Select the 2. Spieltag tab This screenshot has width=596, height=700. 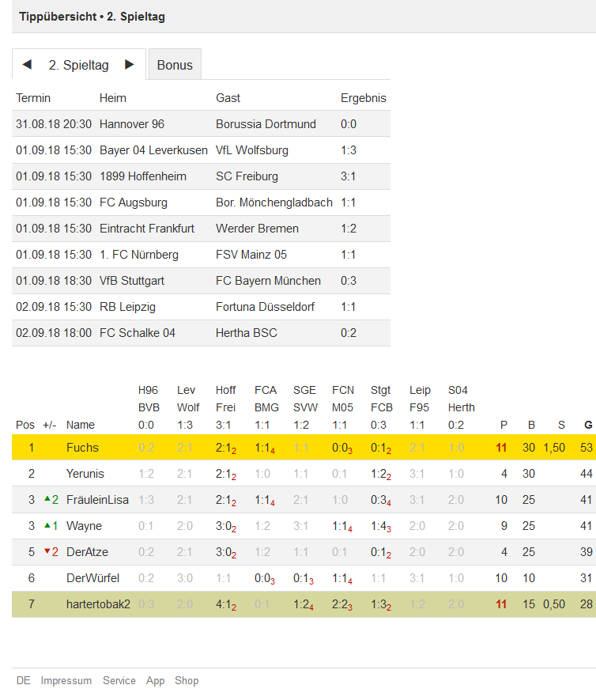[78, 65]
